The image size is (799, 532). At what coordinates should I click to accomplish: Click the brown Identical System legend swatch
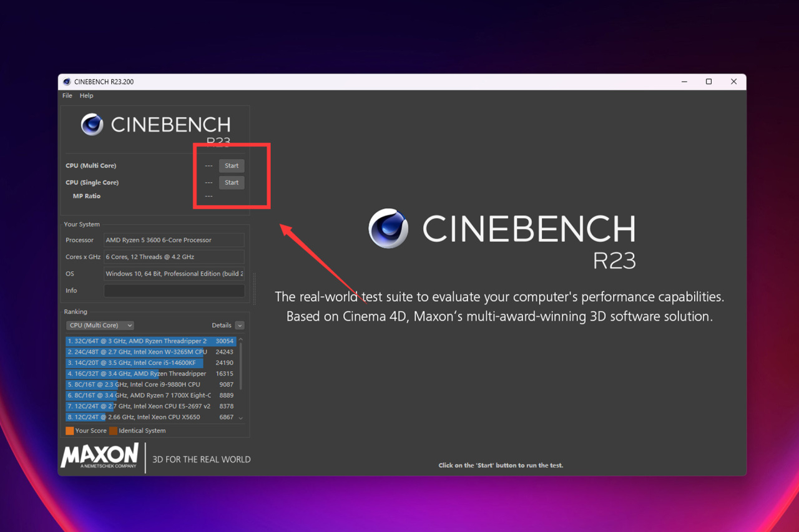[113, 431]
